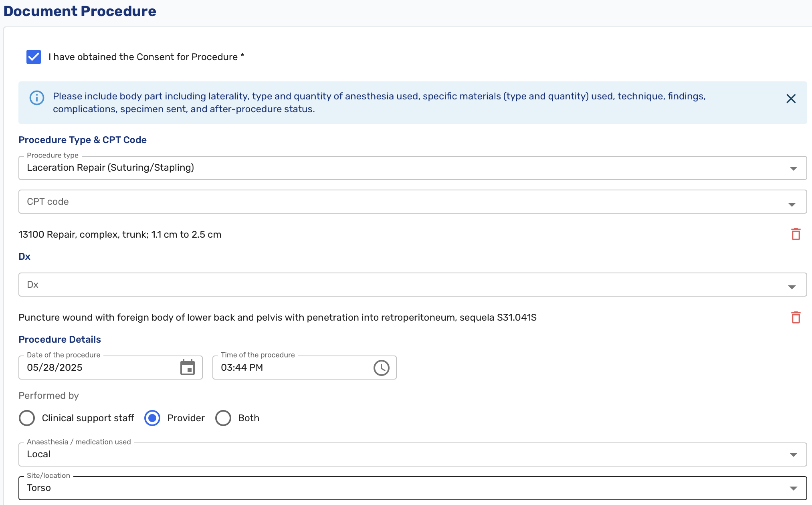812x505 pixels.
Task: Uncheck the Consent for Procedure checkbox
Action: 34,57
